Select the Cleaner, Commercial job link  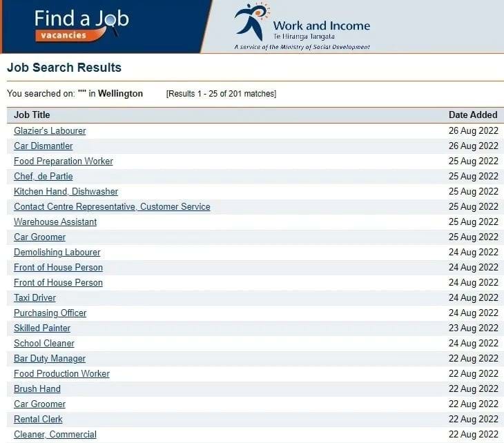click(x=55, y=434)
